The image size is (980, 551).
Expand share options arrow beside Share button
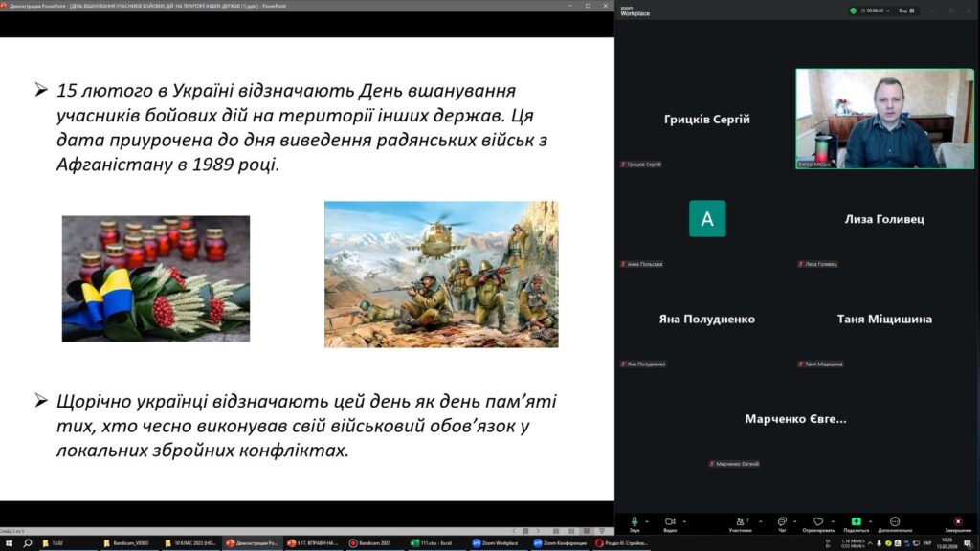click(870, 520)
